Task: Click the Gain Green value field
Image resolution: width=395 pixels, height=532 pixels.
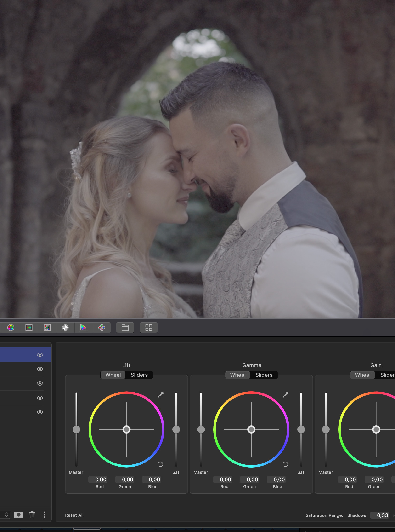Action: (x=374, y=480)
